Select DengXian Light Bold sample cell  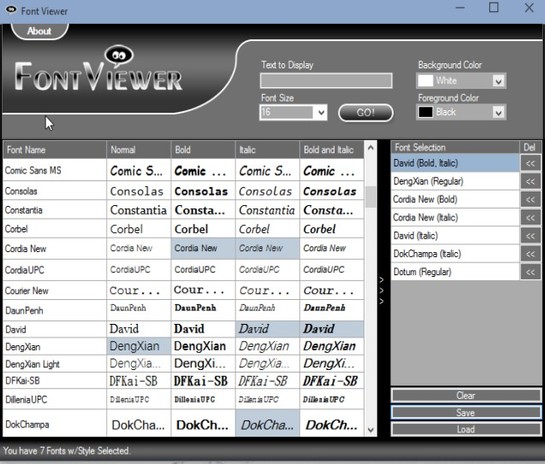point(203,364)
